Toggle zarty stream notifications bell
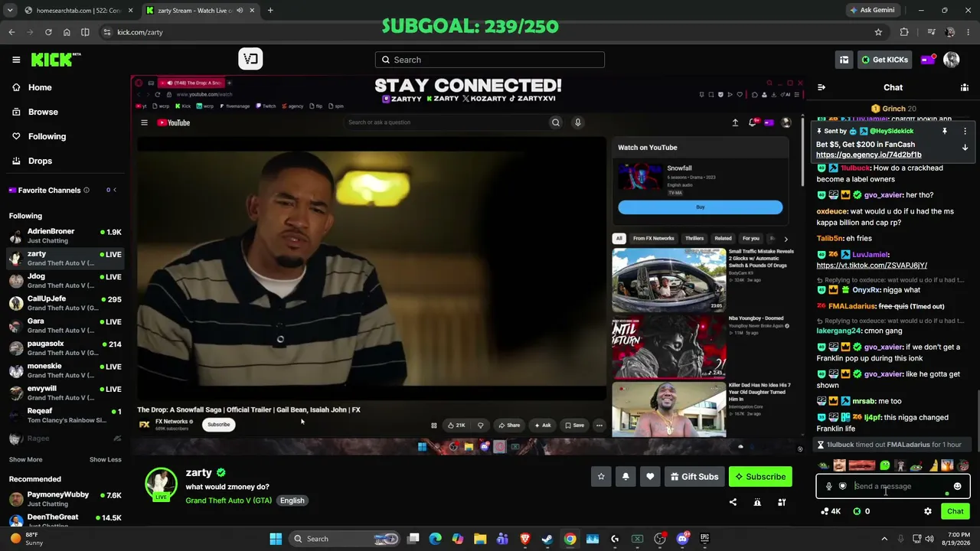Image resolution: width=980 pixels, height=551 pixels. coord(626,477)
